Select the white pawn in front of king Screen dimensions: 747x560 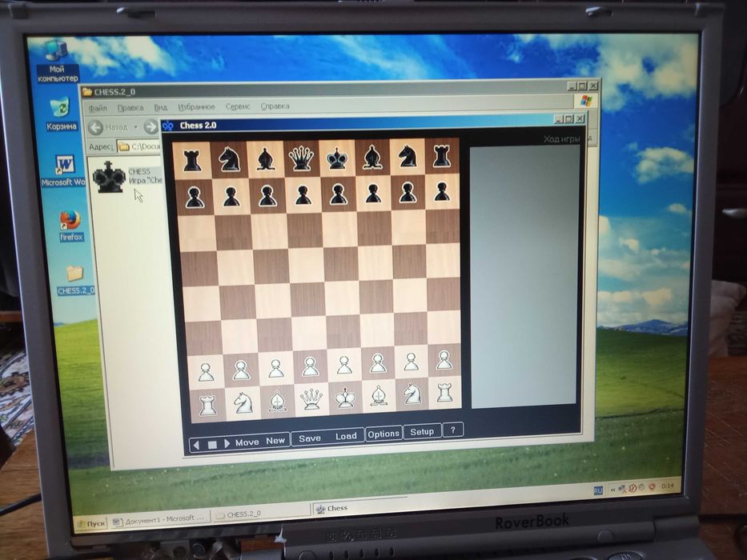343,365
